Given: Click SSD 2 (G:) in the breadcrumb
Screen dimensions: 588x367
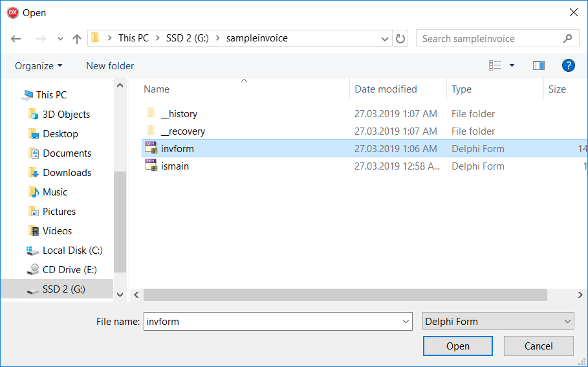Looking at the screenshot, I should (188, 38).
